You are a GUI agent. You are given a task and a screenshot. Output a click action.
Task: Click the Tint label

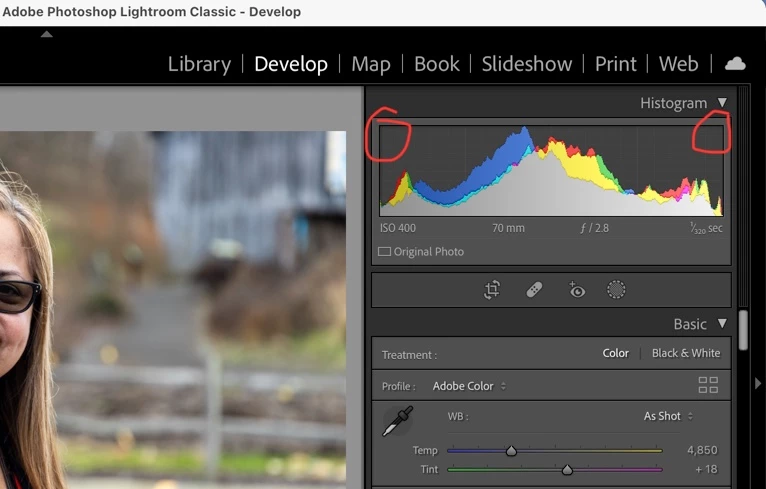coord(429,469)
